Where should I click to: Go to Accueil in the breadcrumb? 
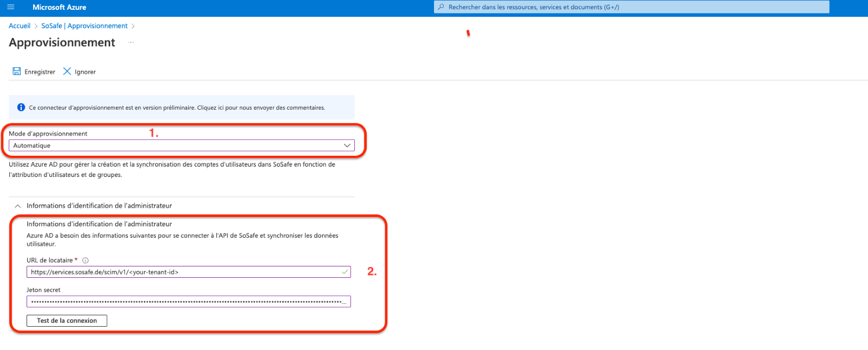coord(20,26)
